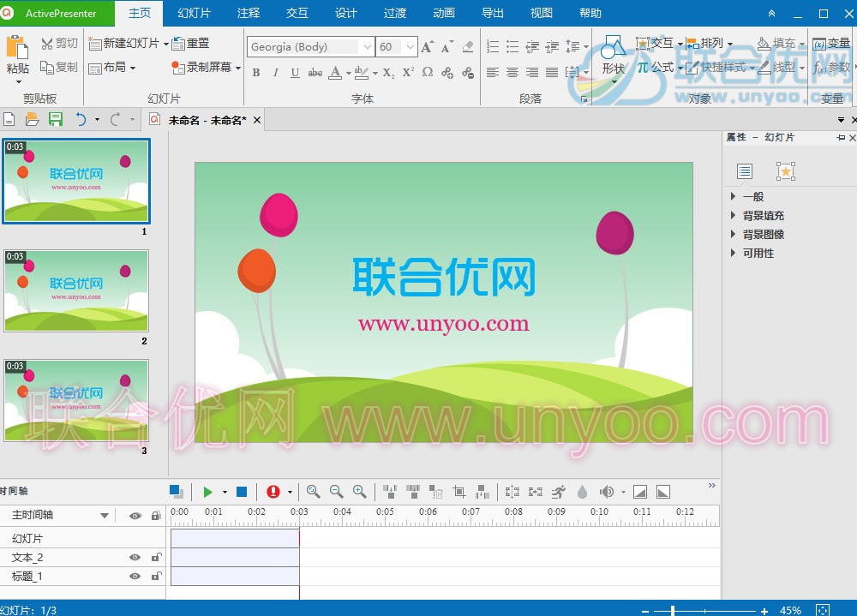Toggle Italic formatting
Viewport: 857px width, 616px height.
[x=275, y=73]
